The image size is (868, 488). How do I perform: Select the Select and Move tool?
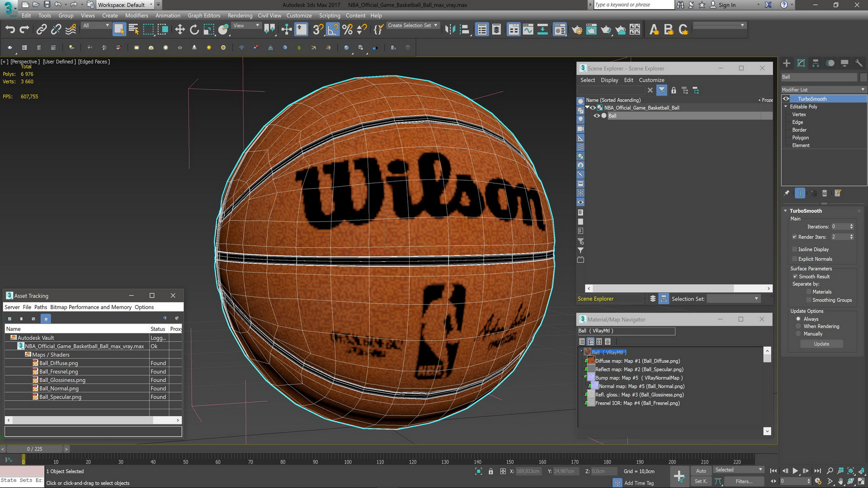pyautogui.click(x=180, y=30)
